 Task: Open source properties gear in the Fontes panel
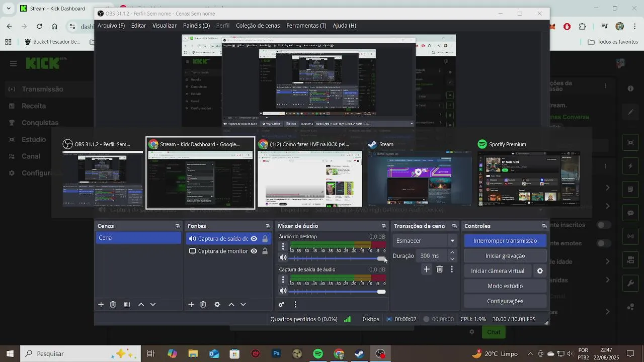217,304
